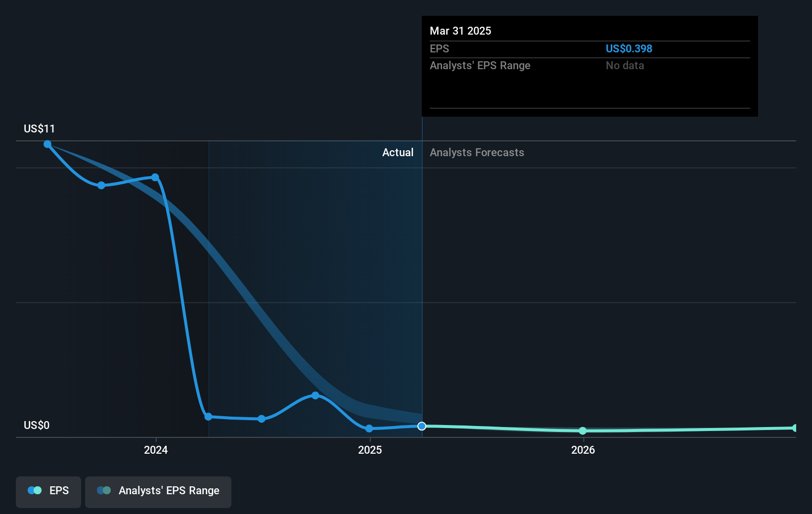Toggle the Analysts' EPS Range legend
812x514 pixels.
click(158, 492)
